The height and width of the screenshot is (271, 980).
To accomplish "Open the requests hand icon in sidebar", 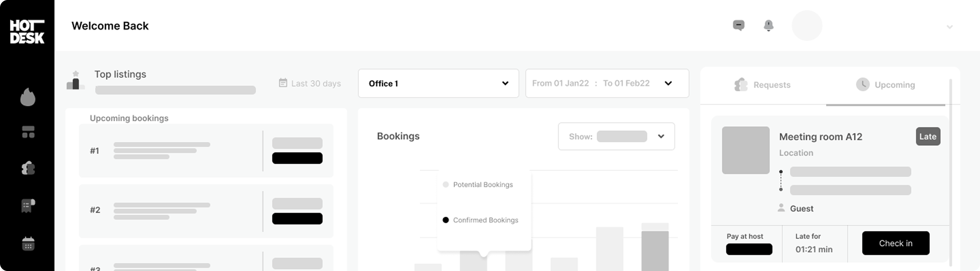I will coord(28,168).
